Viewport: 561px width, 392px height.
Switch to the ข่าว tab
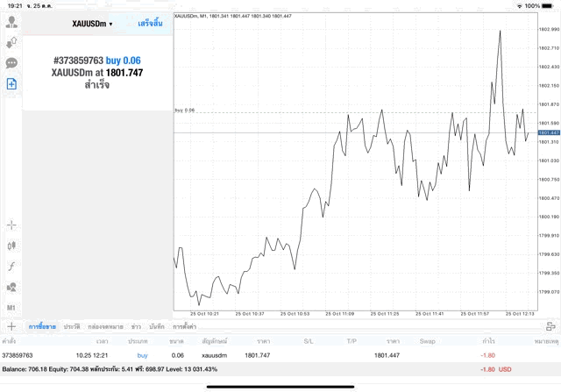(x=136, y=326)
